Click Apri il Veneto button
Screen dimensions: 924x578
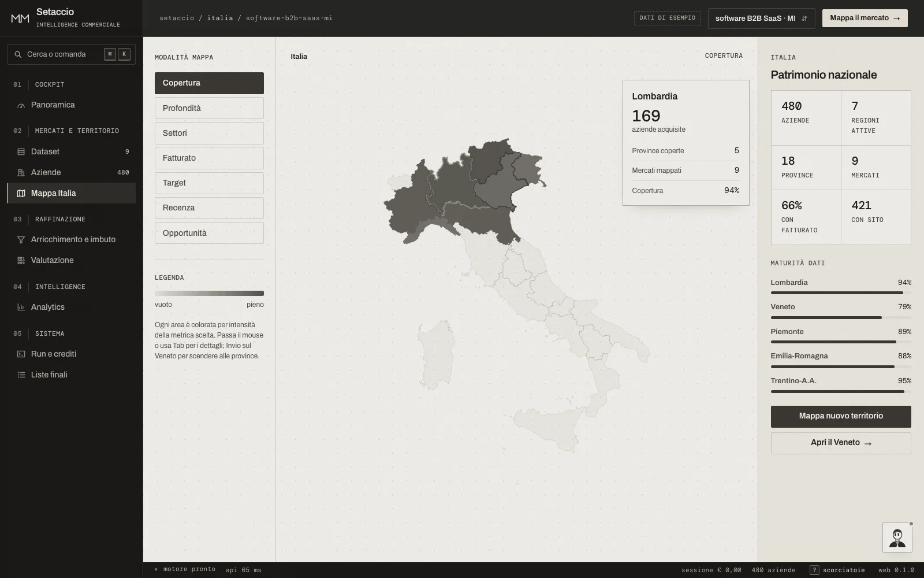pyautogui.click(x=841, y=443)
